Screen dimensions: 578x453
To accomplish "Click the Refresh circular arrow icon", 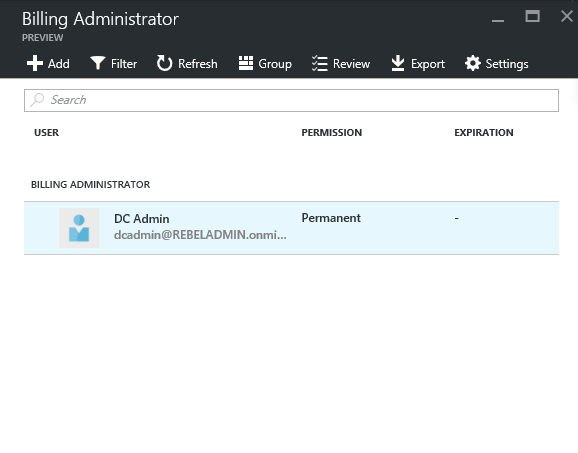I will click(164, 63).
